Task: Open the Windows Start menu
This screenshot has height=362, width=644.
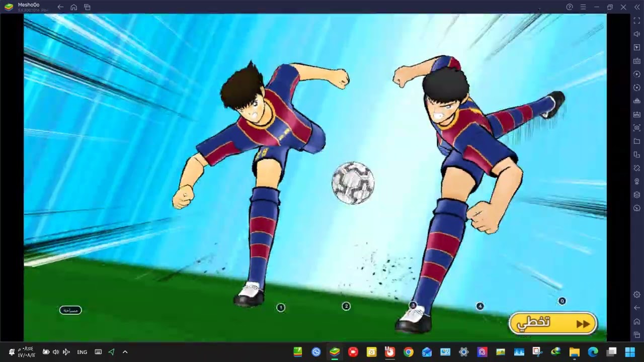Action: [630, 352]
